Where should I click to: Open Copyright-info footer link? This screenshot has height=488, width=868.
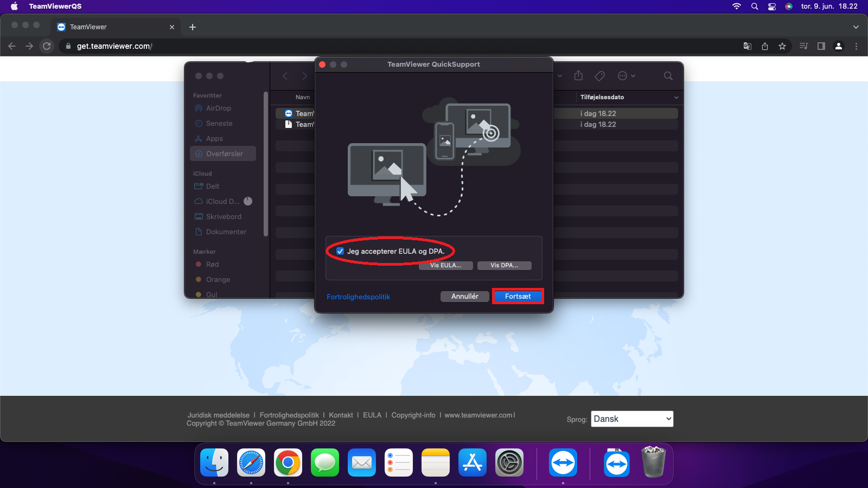[413, 415]
